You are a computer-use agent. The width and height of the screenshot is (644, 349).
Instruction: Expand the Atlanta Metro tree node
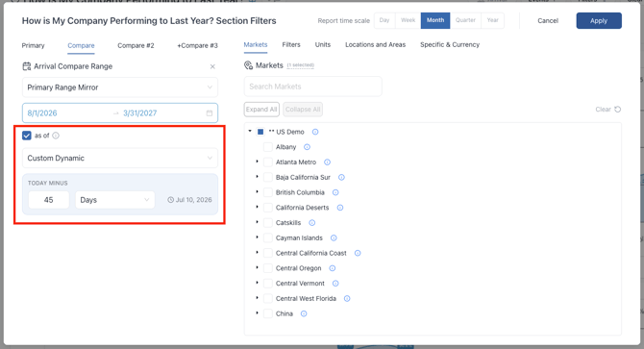click(x=257, y=162)
